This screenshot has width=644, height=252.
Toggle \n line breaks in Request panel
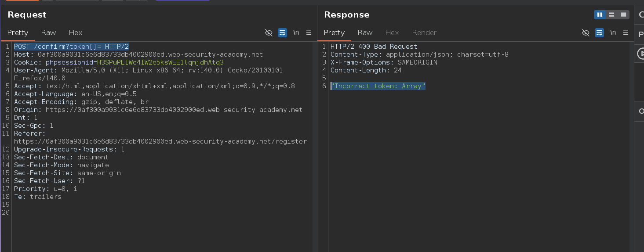pyautogui.click(x=296, y=32)
